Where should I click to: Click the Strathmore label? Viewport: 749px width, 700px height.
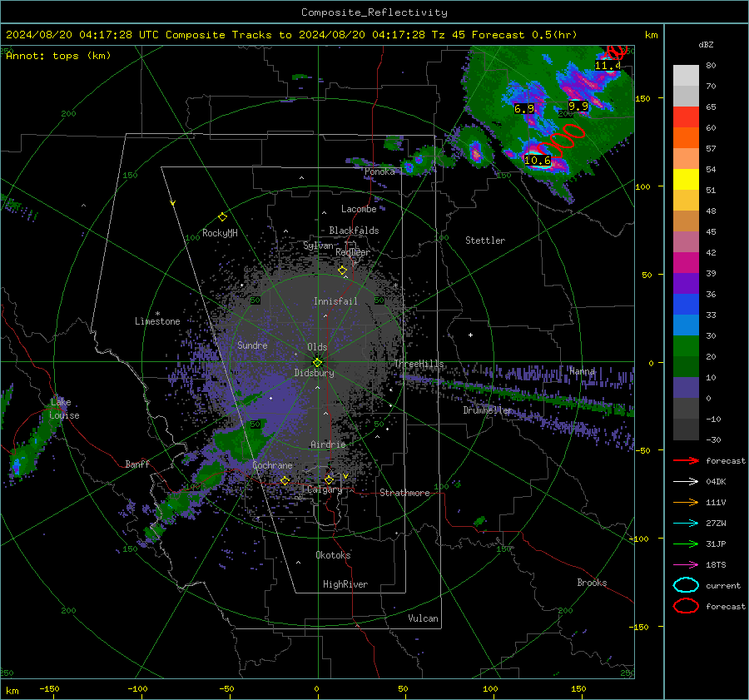404,493
